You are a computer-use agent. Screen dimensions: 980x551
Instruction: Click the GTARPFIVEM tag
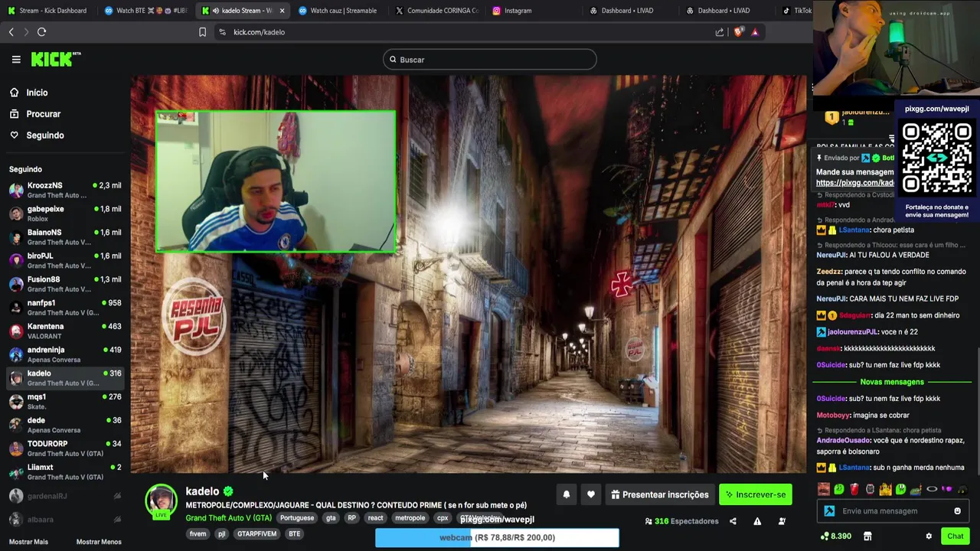pos(256,533)
